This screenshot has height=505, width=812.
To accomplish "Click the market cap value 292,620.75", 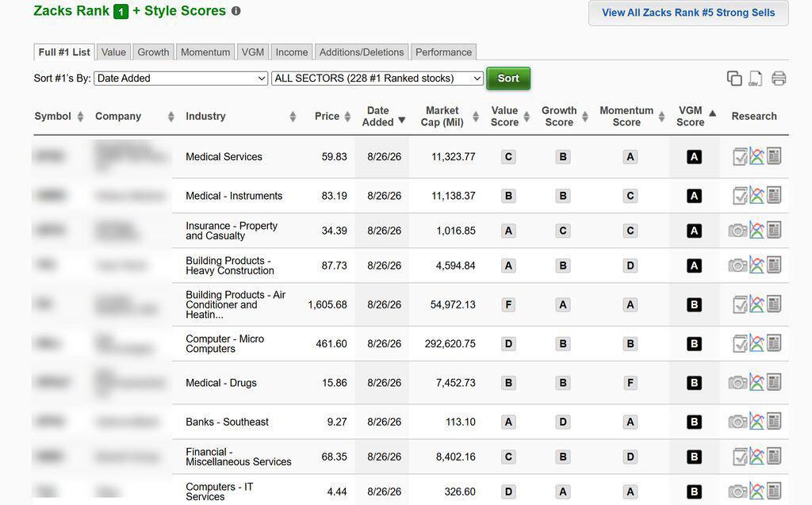I will coord(450,343).
